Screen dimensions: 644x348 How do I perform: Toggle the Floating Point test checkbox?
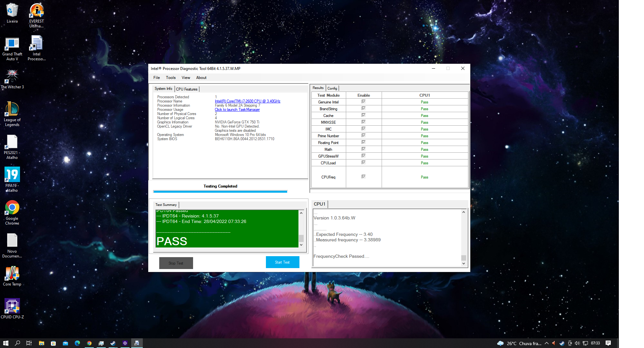(x=364, y=142)
